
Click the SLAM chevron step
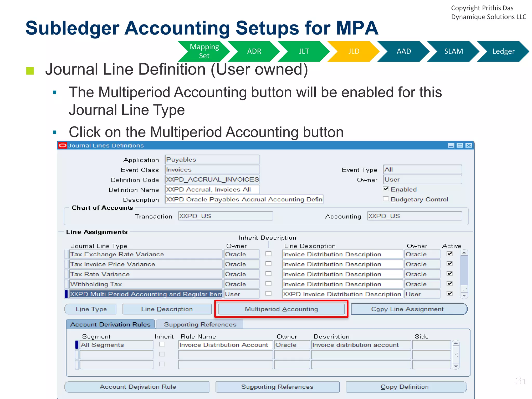(x=454, y=51)
